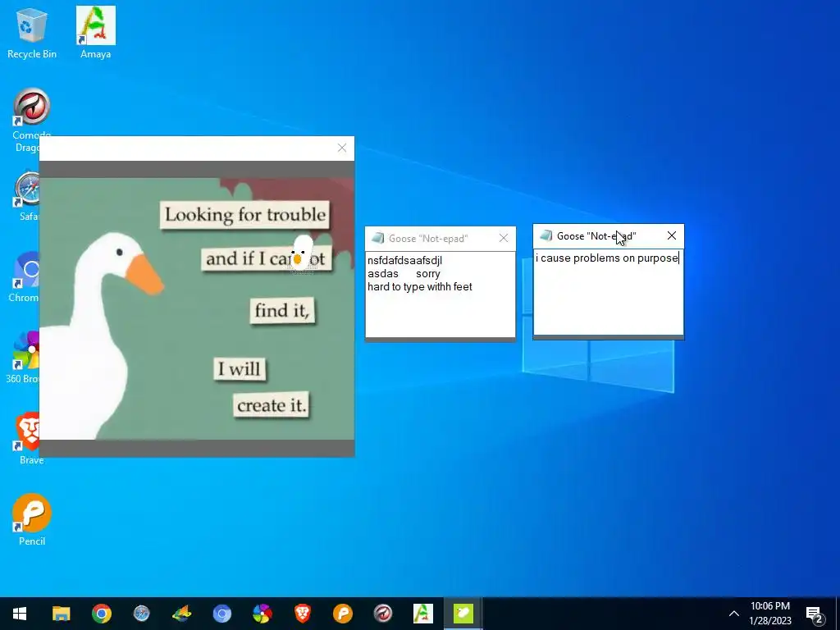The height and width of the screenshot is (630, 840).
Task: Launch Google Chrome from the taskbar
Action: click(x=101, y=614)
